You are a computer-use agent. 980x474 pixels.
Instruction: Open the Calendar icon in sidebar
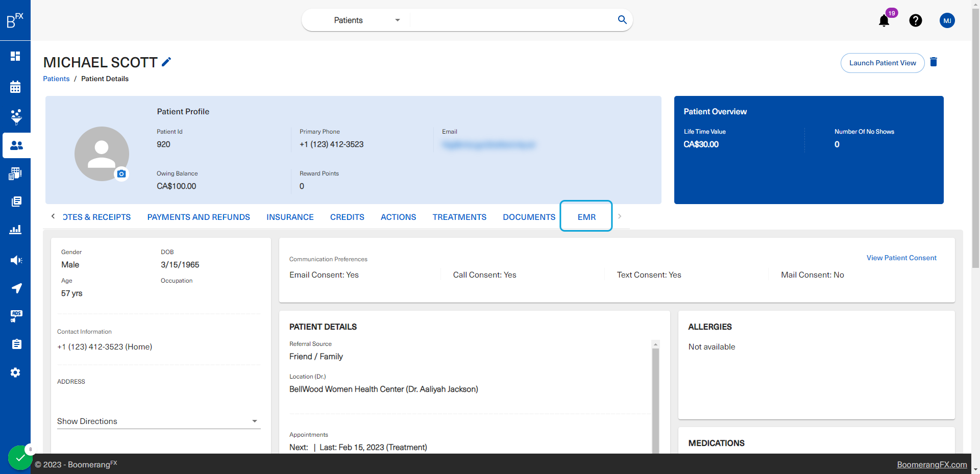pyautogui.click(x=15, y=87)
